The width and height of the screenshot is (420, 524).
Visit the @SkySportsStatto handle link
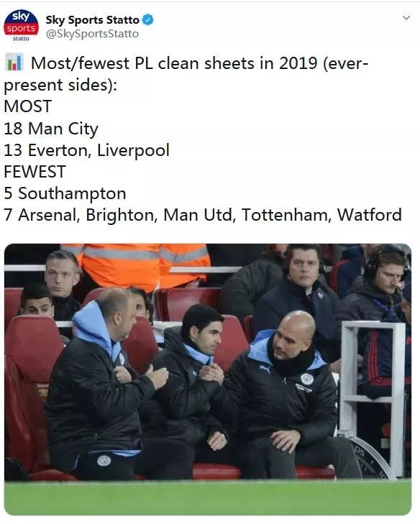pos(92,34)
